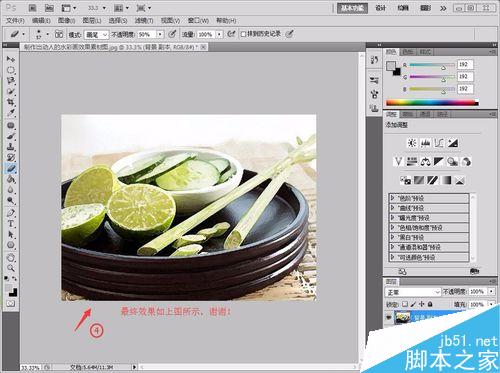The height and width of the screenshot is (373, 500).
Task: Select the Polygonal Lasso tool
Action: (11, 80)
